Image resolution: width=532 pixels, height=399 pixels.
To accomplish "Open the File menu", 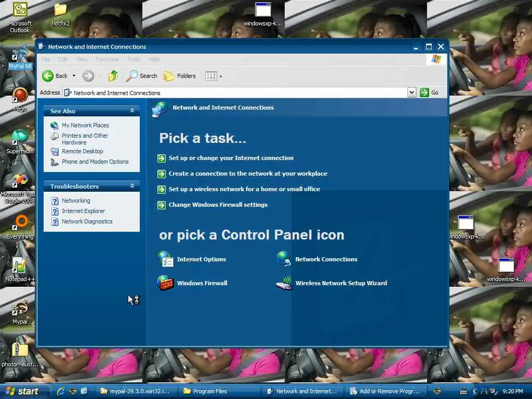I will tap(46, 59).
